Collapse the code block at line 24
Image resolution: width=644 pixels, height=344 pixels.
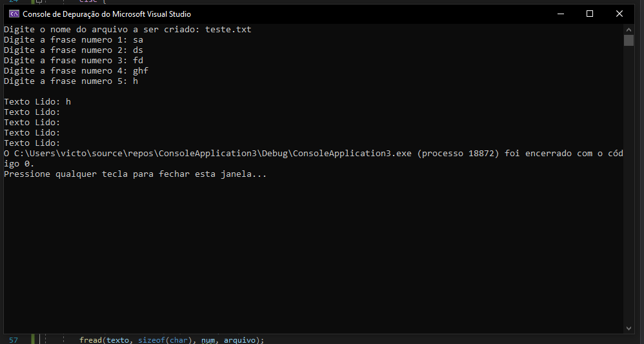tap(39, 1)
